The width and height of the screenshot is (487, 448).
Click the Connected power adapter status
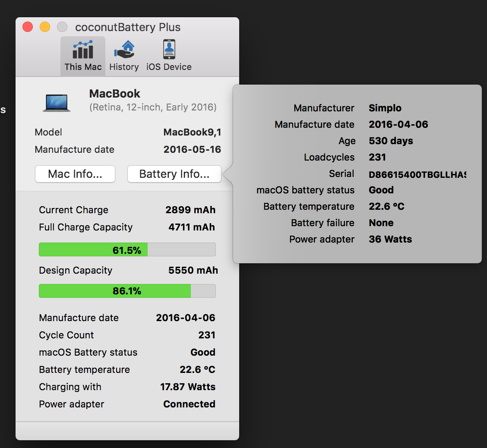(x=190, y=404)
